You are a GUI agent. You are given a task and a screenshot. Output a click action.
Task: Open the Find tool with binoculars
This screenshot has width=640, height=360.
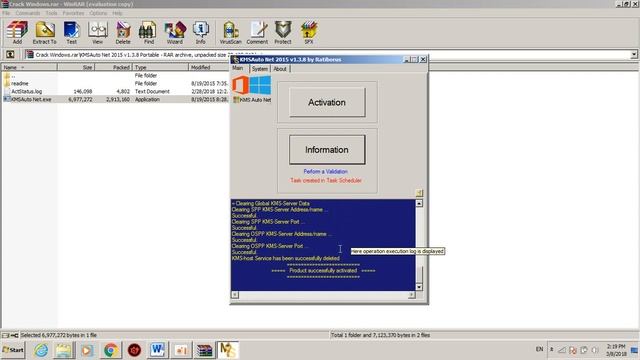[149, 33]
